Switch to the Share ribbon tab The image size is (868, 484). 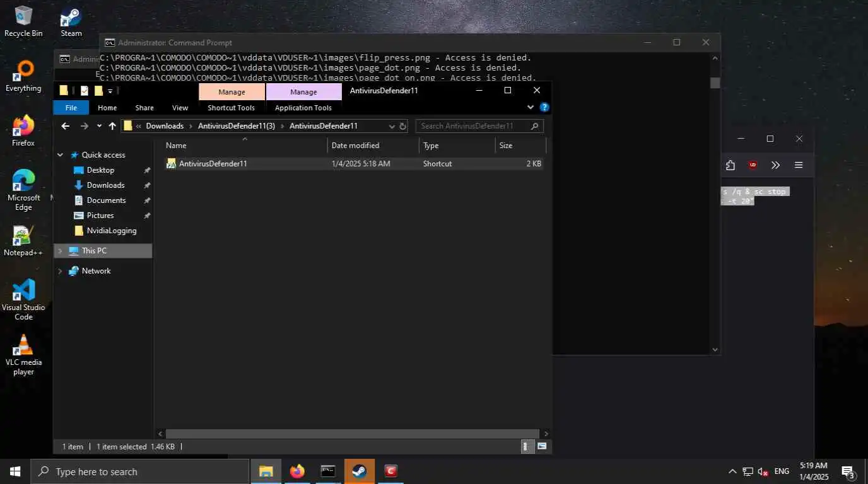[144, 108]
